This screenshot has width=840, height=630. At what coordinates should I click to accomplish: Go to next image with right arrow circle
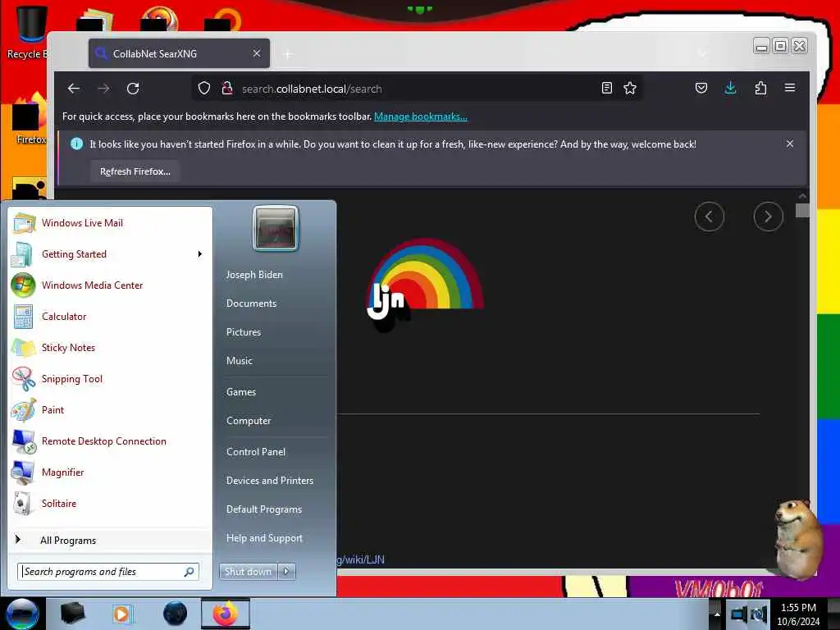coord(768,217)
